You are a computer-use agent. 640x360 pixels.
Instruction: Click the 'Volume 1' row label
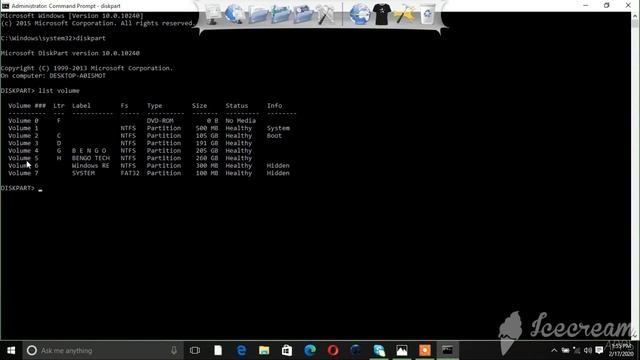pos(23,128)
